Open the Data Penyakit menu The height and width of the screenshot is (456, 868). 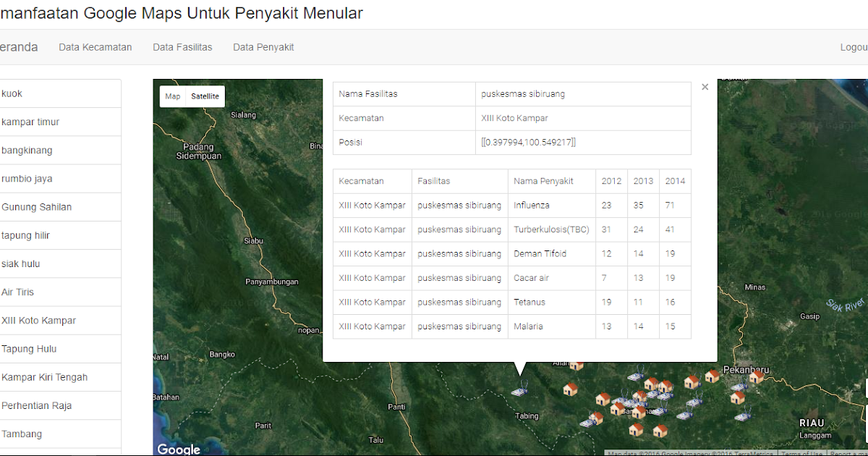pos(263,47)
